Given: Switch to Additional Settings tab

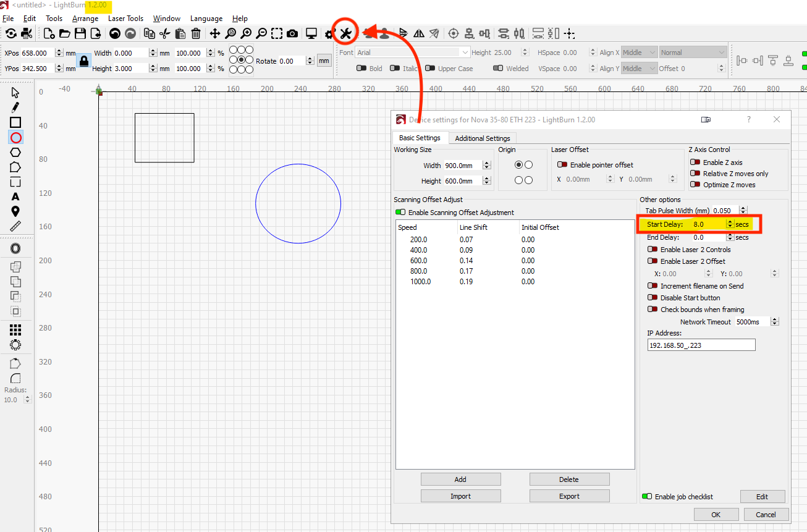Looking at the screenshot, I should pyautogui.click(x=483, y=138).
